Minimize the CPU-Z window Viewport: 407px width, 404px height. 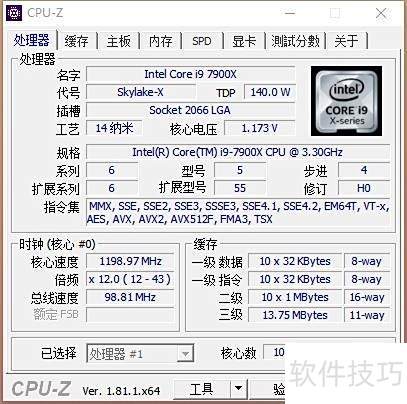point(290,13)
